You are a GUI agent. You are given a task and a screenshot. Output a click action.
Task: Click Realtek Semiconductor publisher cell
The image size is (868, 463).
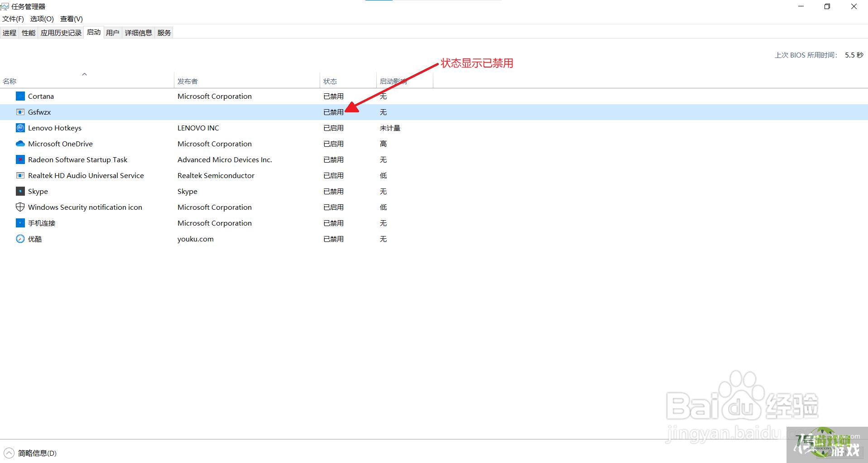(x=216, y=175)
